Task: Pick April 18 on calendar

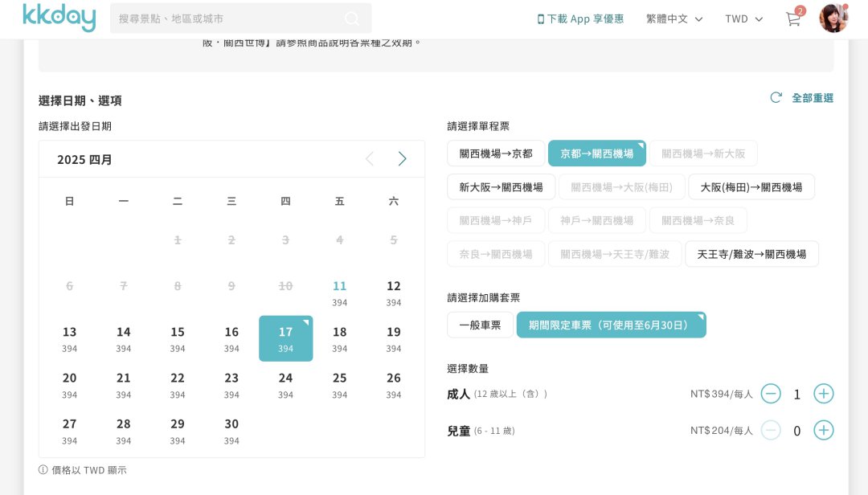Action: coord(339,339)
